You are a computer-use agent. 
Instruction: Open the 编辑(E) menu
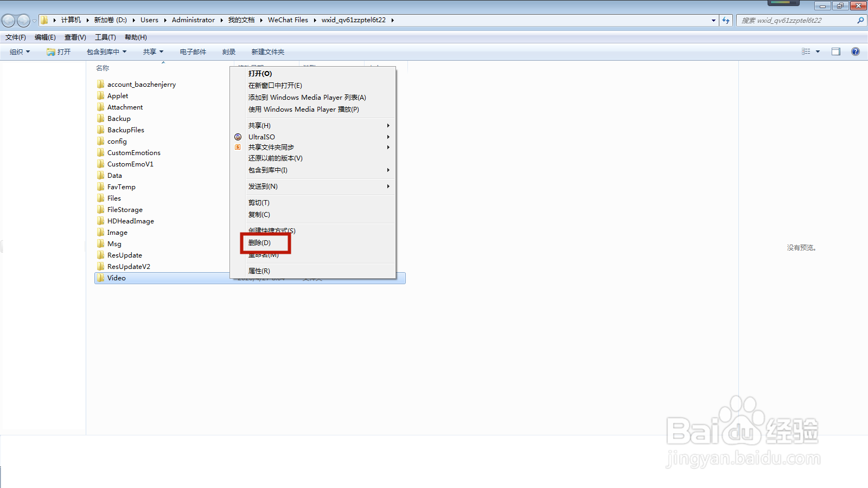[45, 37]
